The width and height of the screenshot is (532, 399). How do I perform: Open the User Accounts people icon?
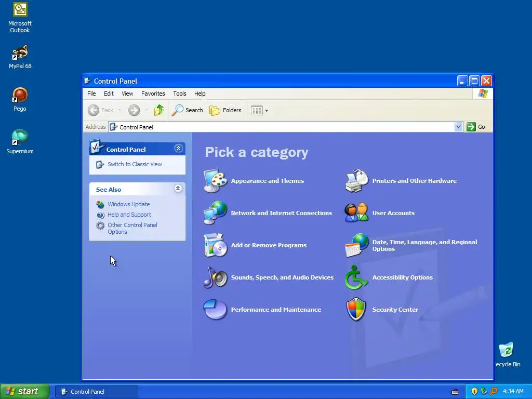(356, 212)
